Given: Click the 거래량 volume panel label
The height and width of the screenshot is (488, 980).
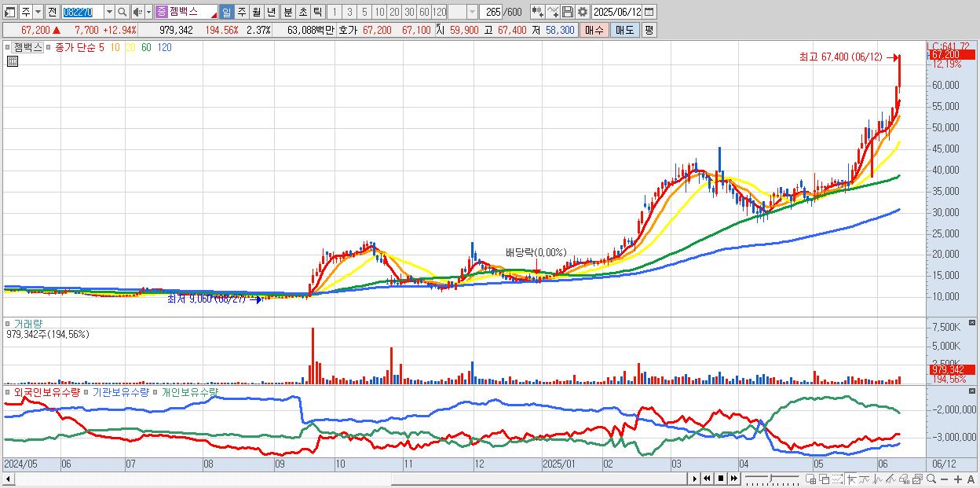Looking at the screenshot, I should click(x=28, y=323).
